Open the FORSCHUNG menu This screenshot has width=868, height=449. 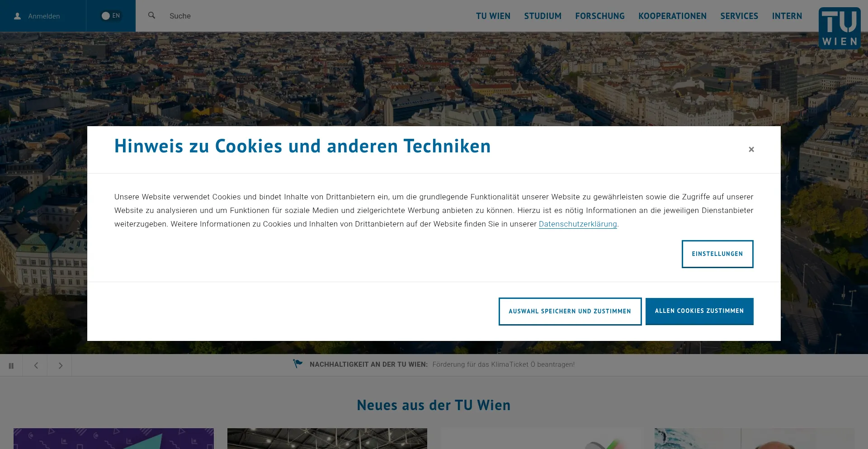coord(600,16)
